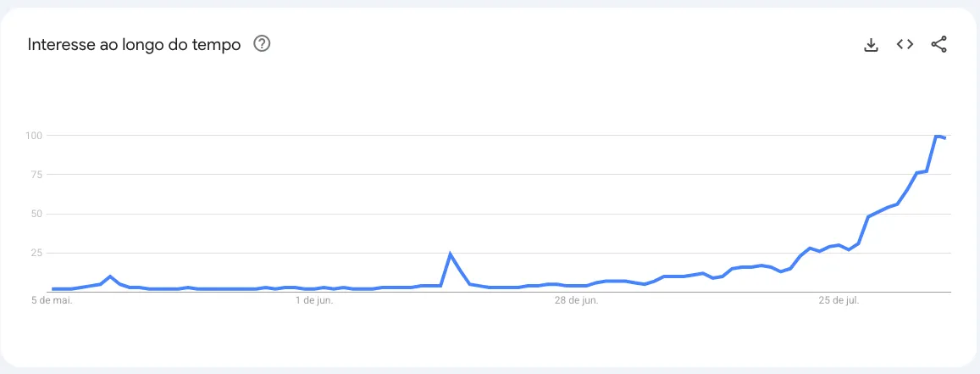The width and height of the screenshot is (980, 374).
Task: Click the "5 de mai." date label
Action: pos(53,300)
